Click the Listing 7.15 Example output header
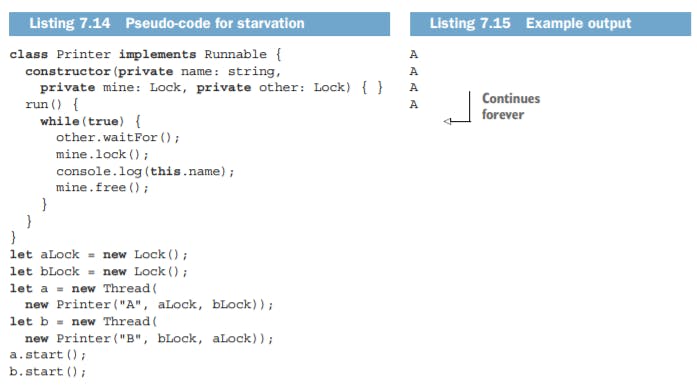This screenshot has width=697, height=387. click(550, 24)
